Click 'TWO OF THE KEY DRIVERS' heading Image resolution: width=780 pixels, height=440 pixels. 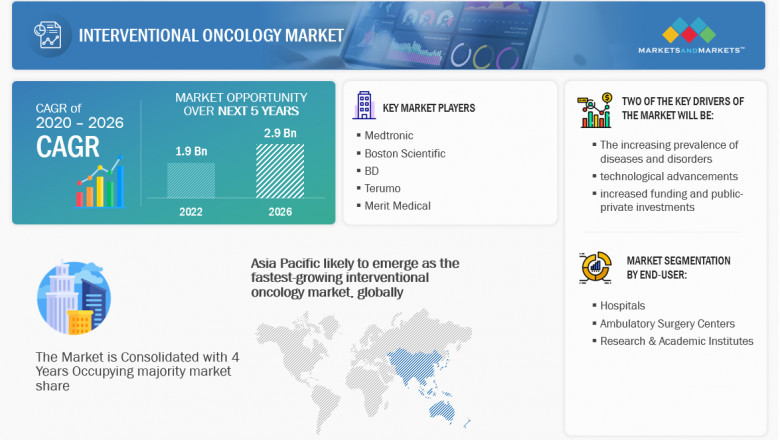pos(683,108)
